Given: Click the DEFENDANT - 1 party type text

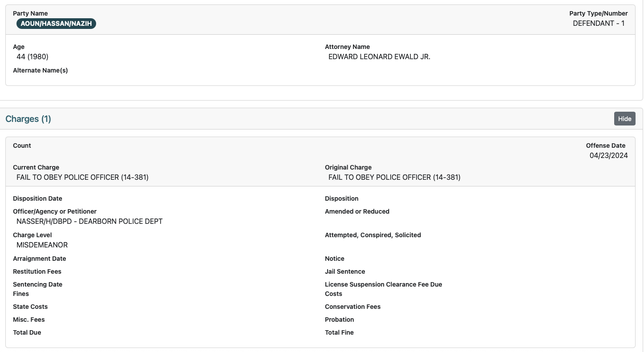Looking at the screenshot, I should 599,24.
